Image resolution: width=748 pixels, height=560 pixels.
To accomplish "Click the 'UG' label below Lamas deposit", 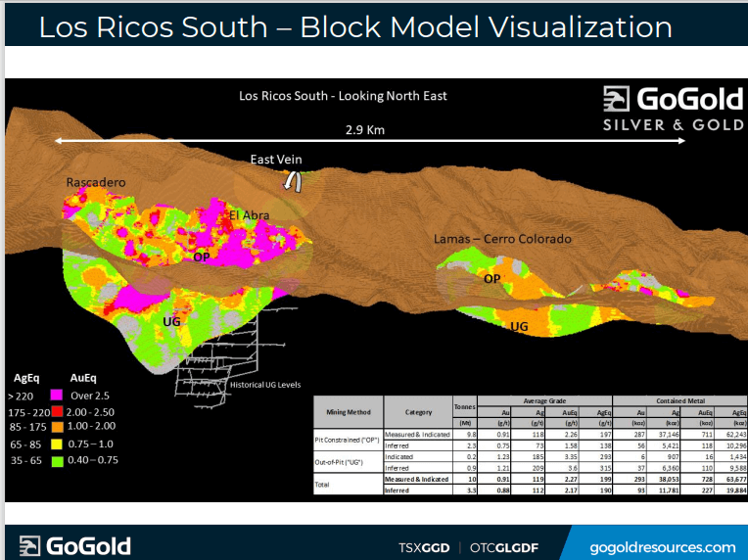I will point(519,326).
